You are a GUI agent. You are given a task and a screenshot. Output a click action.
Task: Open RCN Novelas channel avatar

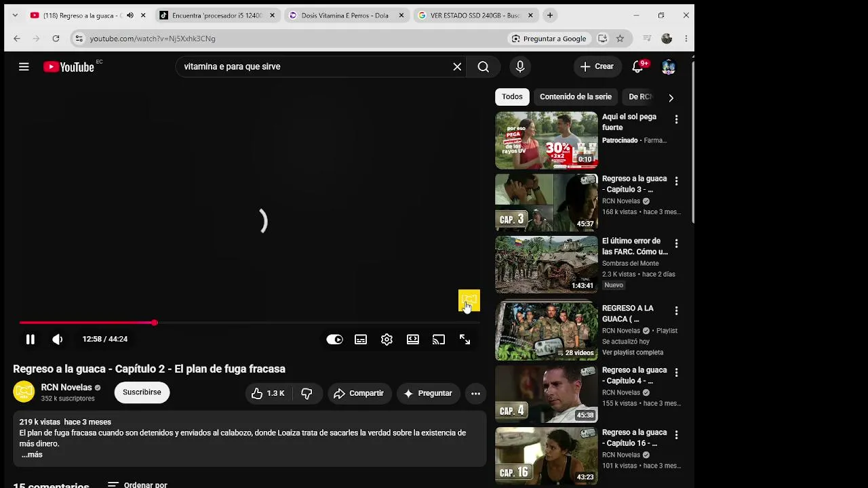[x=24, y=392]
